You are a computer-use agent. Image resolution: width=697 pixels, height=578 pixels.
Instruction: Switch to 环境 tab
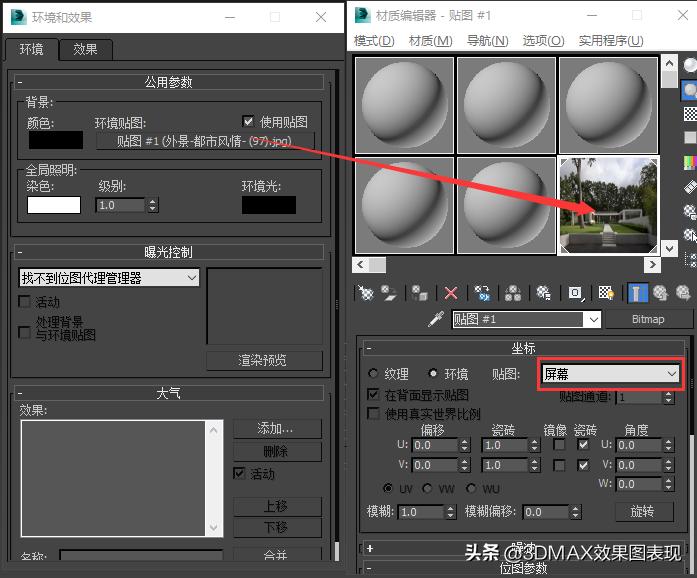coord(32,49)
